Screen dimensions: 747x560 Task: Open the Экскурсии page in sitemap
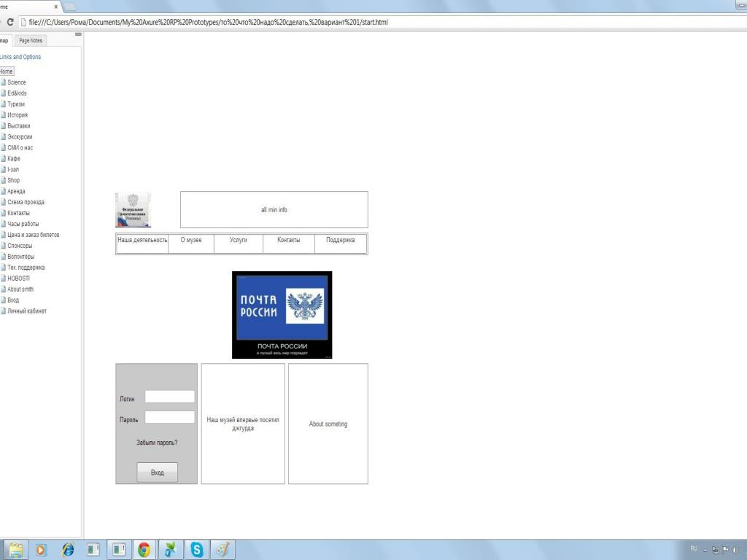(20, 136)
